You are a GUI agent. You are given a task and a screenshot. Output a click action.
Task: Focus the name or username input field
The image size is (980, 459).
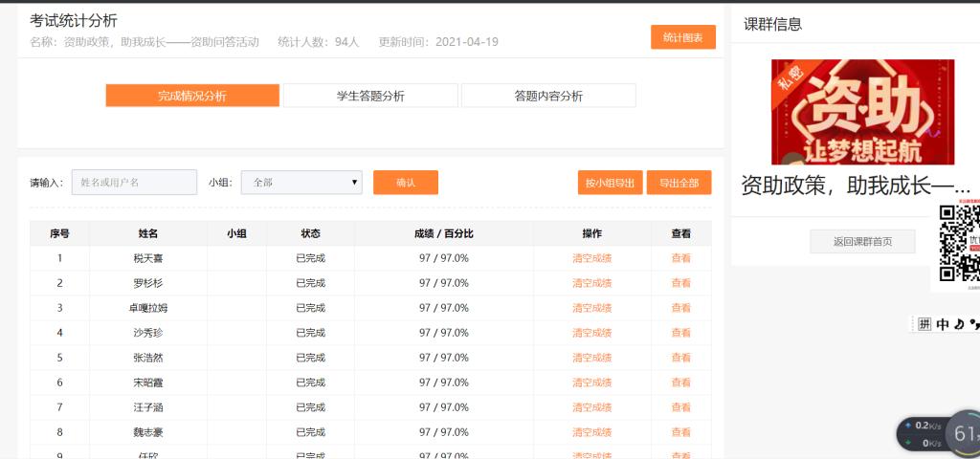134,183
